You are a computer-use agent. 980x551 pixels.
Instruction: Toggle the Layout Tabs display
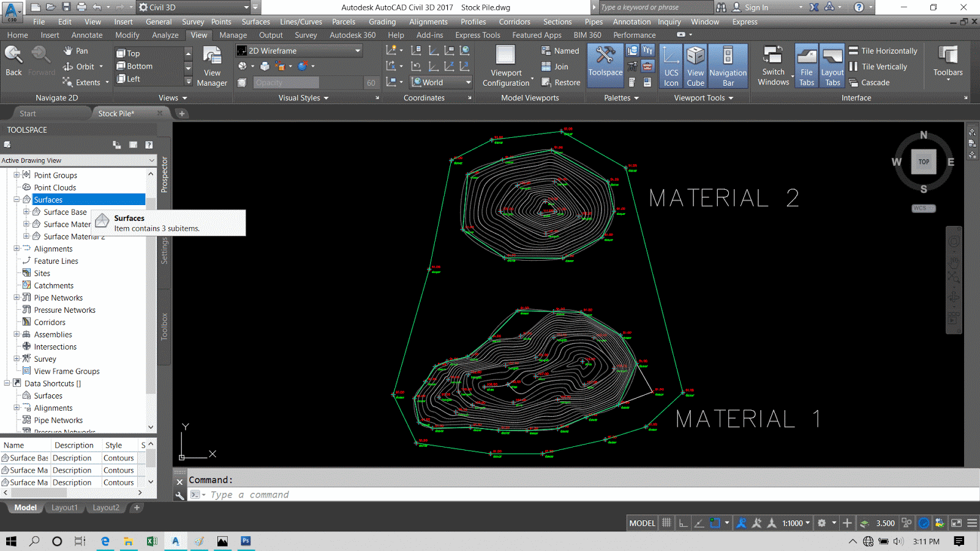click(x=832, y=66)
